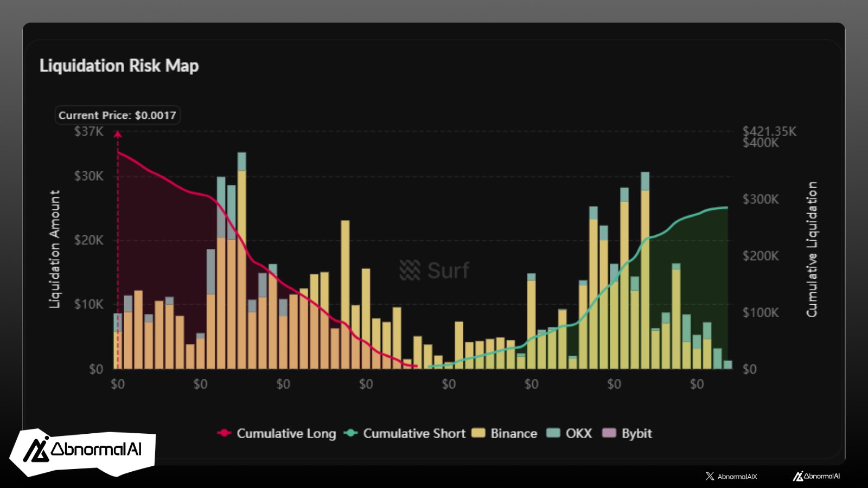Click the Bybit purple legend swatch
868x488 pixels.
[x=609, y=433]
